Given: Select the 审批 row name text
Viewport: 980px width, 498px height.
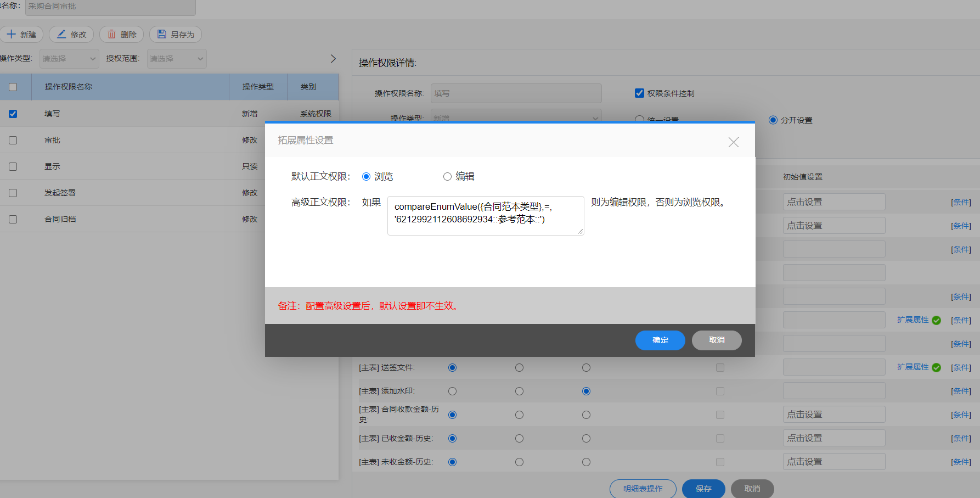Looking at the screenshot, I should tap(52, 140).
